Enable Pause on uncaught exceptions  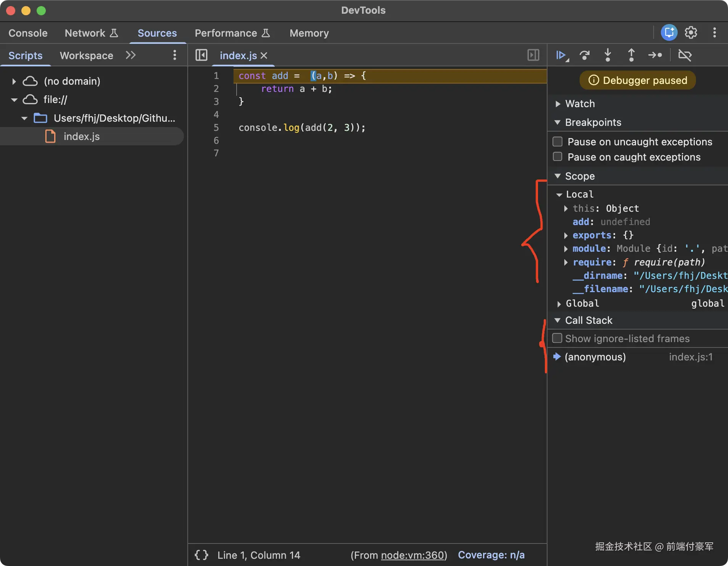[557, 142]
